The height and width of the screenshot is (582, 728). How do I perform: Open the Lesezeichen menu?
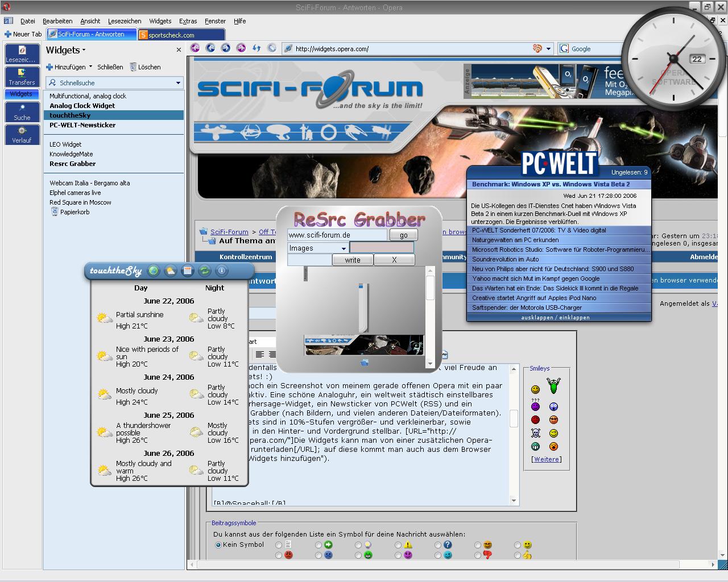[124, 21]
